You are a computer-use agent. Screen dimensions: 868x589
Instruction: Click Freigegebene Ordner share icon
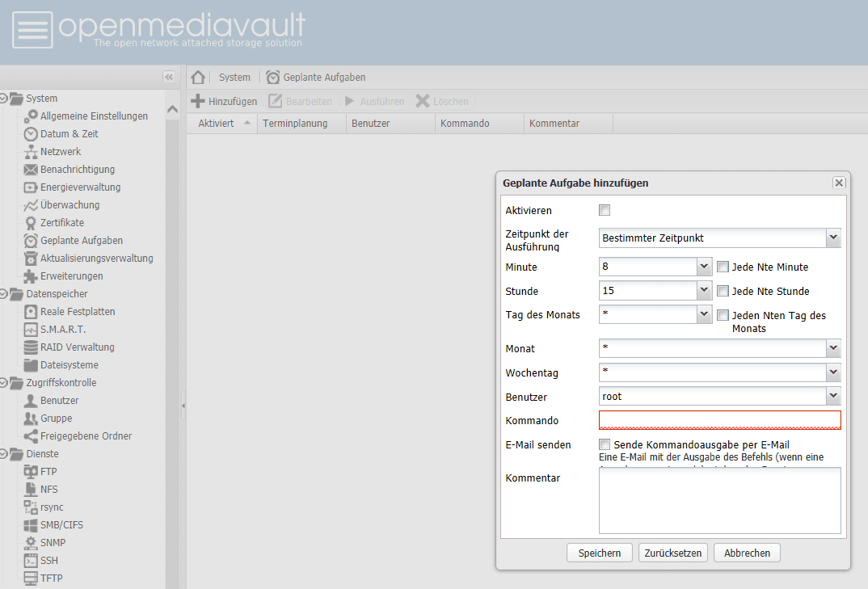tap(31, 435)
